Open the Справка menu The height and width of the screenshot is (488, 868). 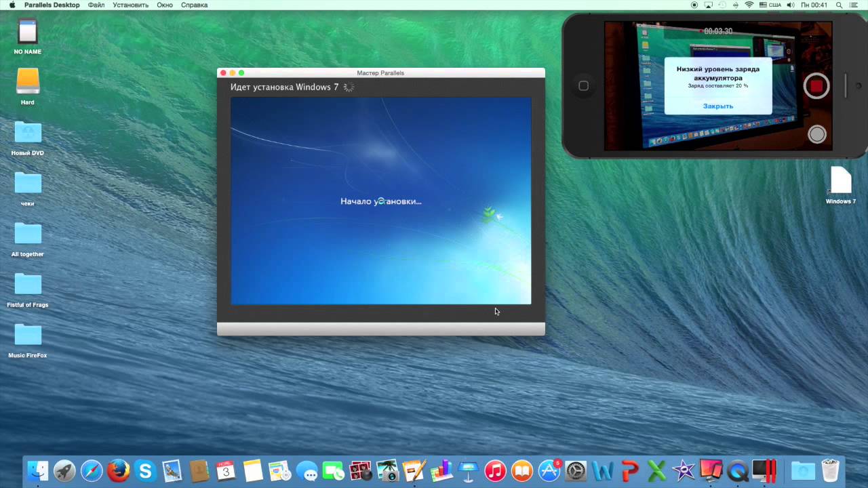194,5
